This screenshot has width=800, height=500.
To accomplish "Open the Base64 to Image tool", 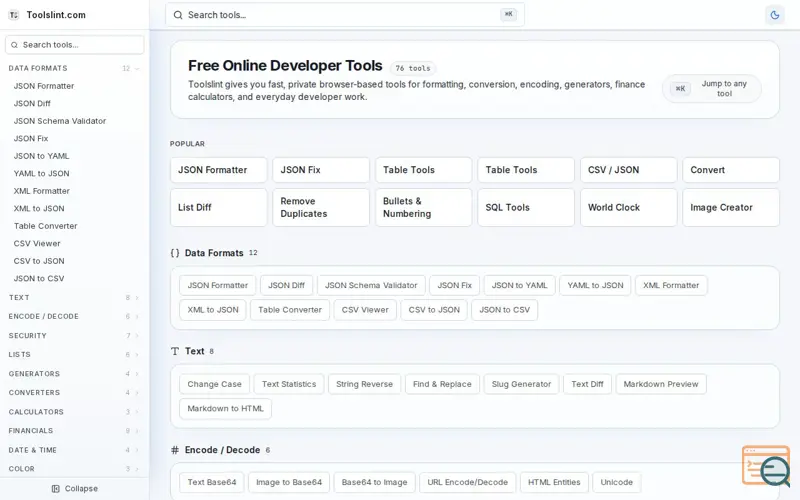I will click(374, 482).
